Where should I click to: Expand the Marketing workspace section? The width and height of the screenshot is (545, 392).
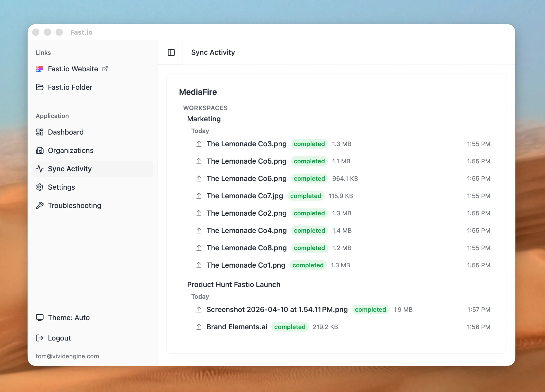click(x=204, y=119)
